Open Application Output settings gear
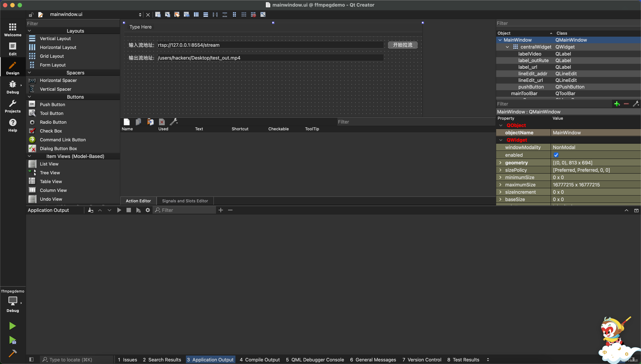Viewport: 641px width, 364px height. pyautogui.click(x=148, y=210)
